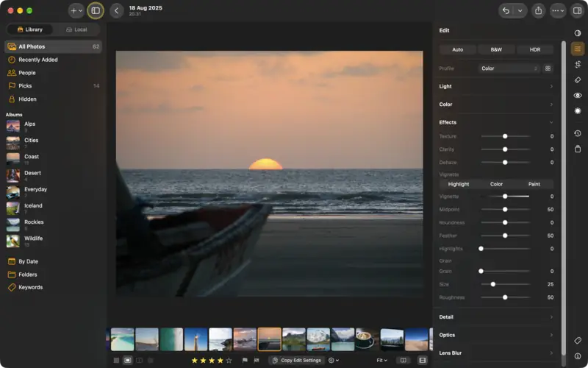Open the Profile Color dropdown
This screenshot has height=368, width=588.
509,68
